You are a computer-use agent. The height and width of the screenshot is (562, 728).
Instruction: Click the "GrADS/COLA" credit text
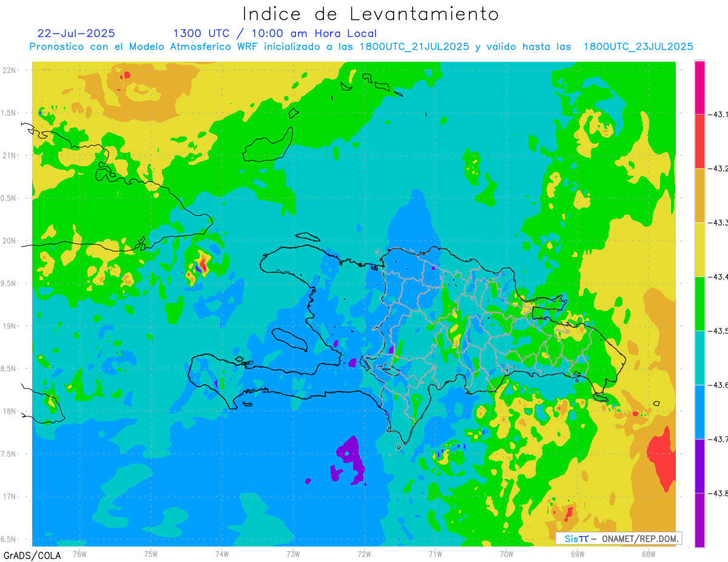(31, 555)
